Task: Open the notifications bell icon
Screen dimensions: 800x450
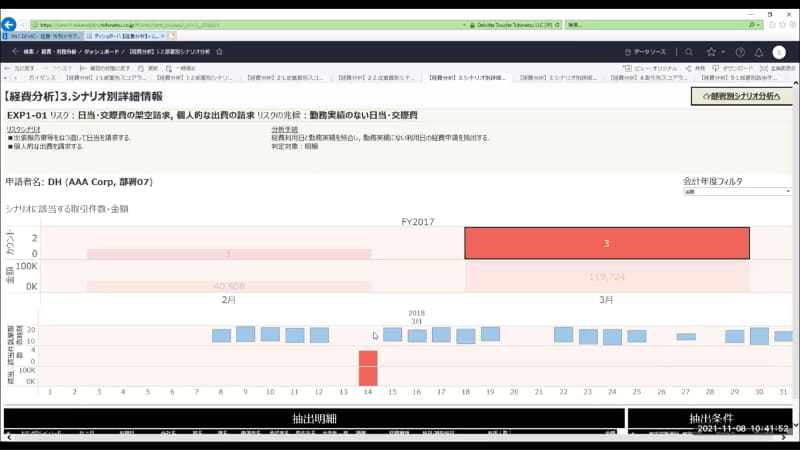Action: [x=759, y=52]
